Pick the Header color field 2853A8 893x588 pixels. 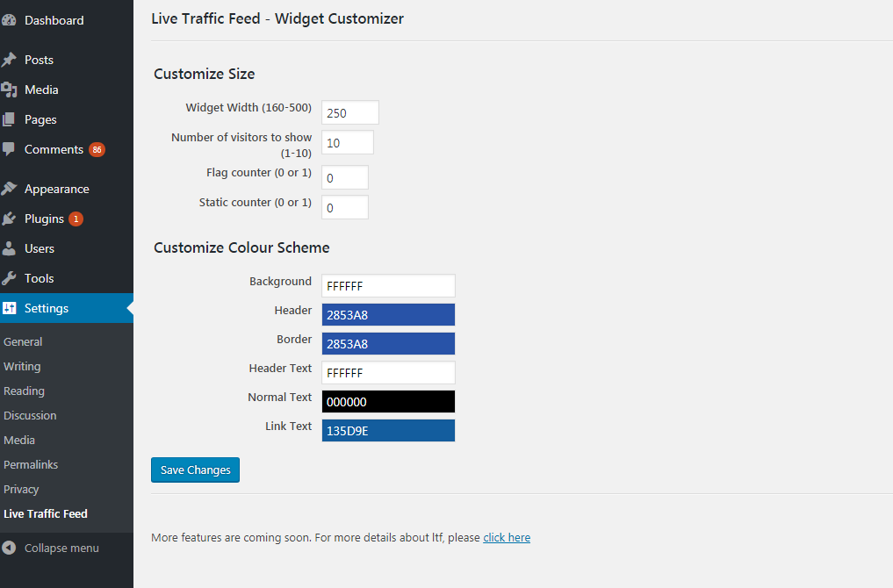[388, 315]
